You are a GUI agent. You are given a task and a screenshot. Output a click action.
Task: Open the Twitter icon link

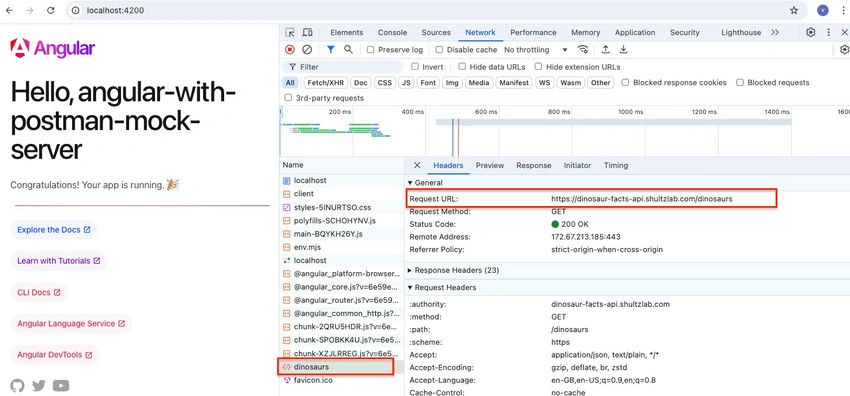38,386
